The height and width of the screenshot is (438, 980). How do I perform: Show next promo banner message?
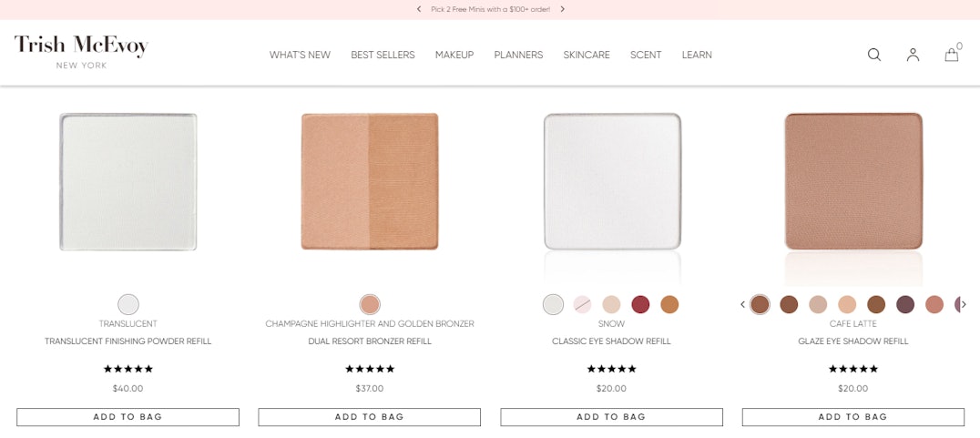563,9
